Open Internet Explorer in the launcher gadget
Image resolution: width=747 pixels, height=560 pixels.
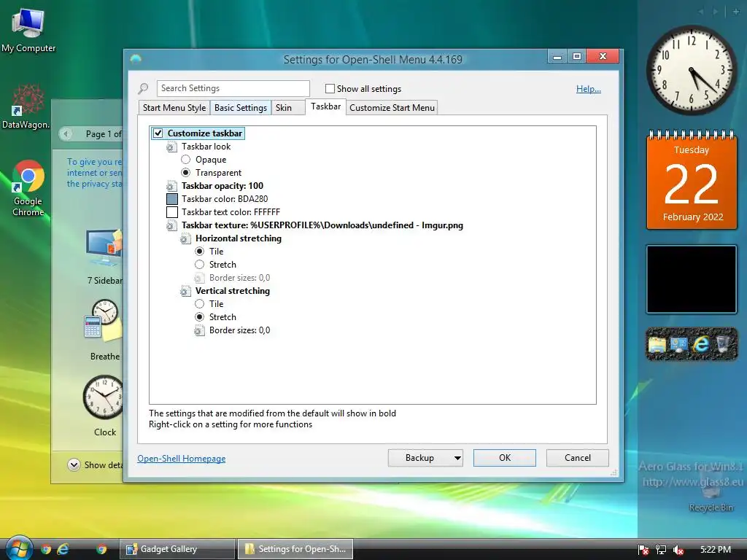coord(700,344)
